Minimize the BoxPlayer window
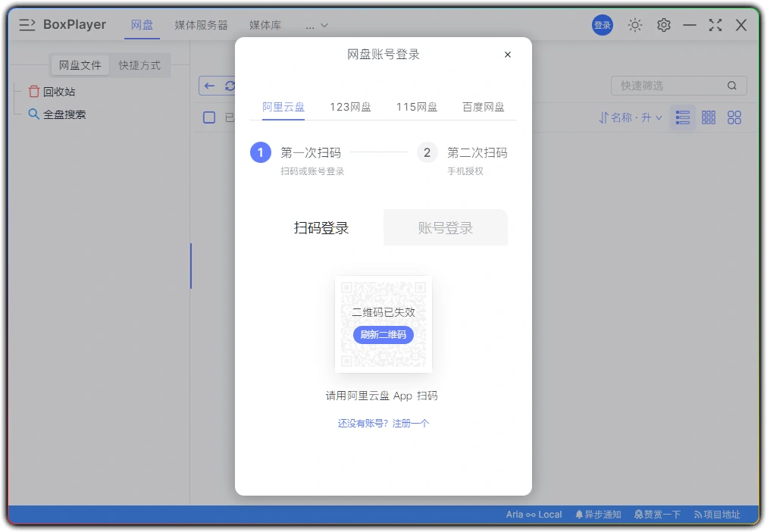This screenshot has width=767, height=532. click(x=690, y=25)
